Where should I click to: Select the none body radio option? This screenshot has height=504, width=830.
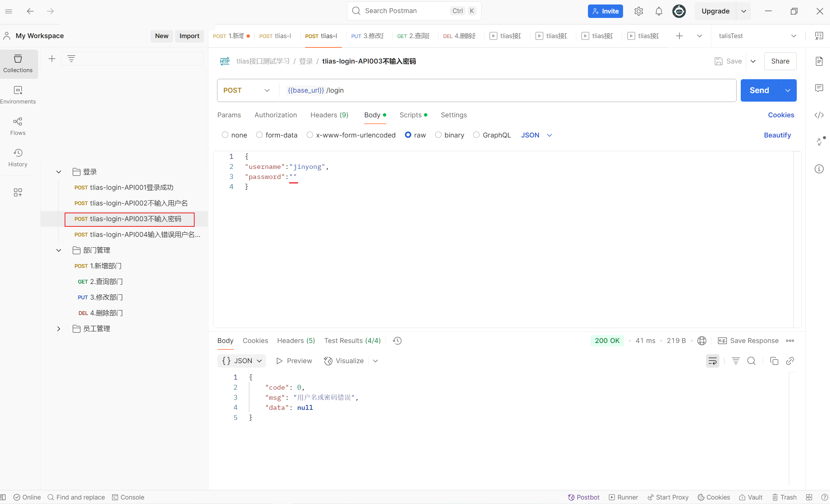click(225, 135)
